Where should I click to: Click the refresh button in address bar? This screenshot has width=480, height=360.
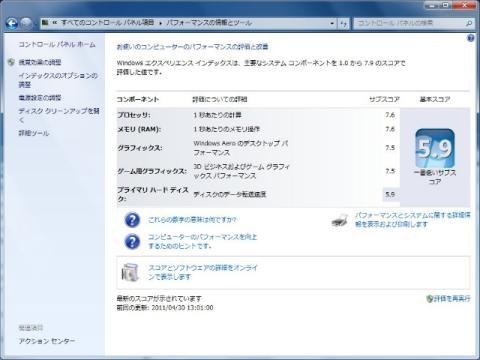[x=343, y=23]
